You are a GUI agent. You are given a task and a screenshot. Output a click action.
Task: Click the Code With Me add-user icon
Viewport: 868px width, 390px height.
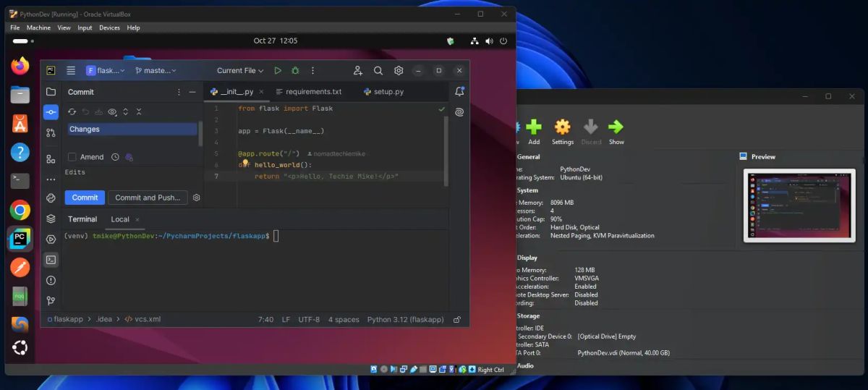(x=358, y=70)
